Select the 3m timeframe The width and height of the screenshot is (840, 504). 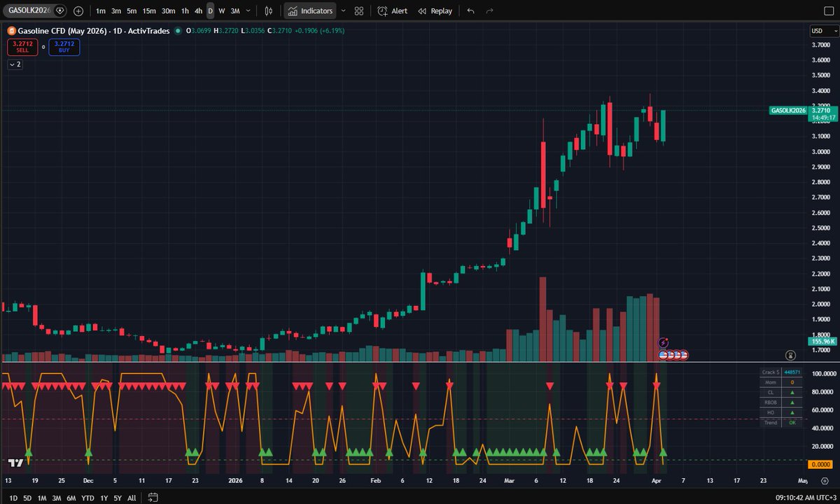[x=116, y=11]
